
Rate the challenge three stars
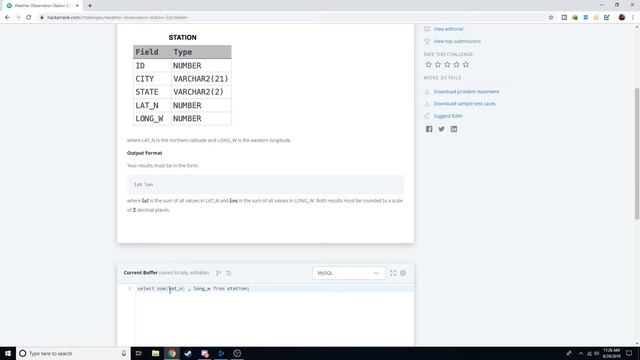click(x=447, y=64)
